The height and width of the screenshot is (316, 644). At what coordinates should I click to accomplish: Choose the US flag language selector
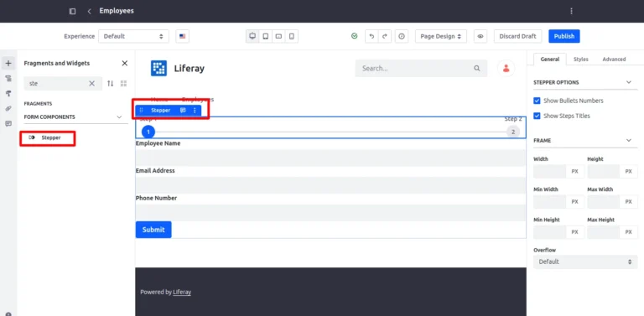point(182,36)
